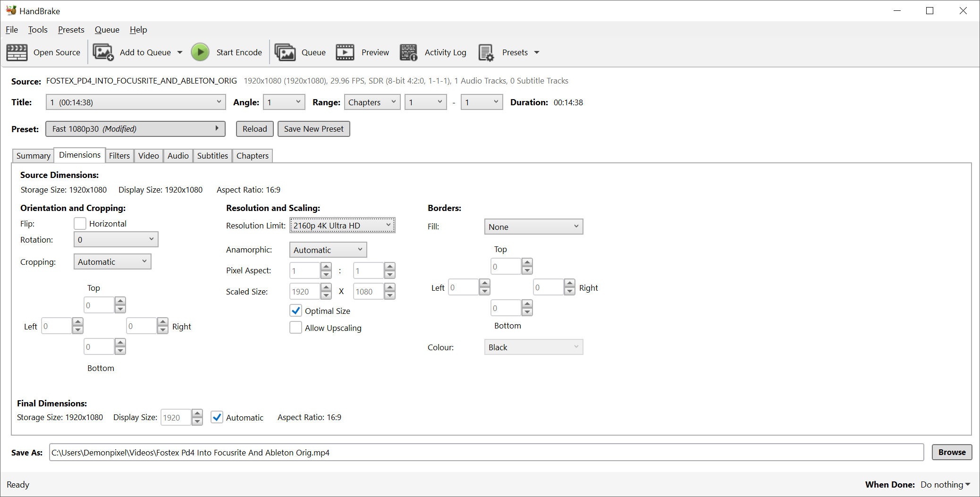Click the HandBrake pineapple app icon
This screenshot has height=497, width=980.
click(x=11, y=10)
